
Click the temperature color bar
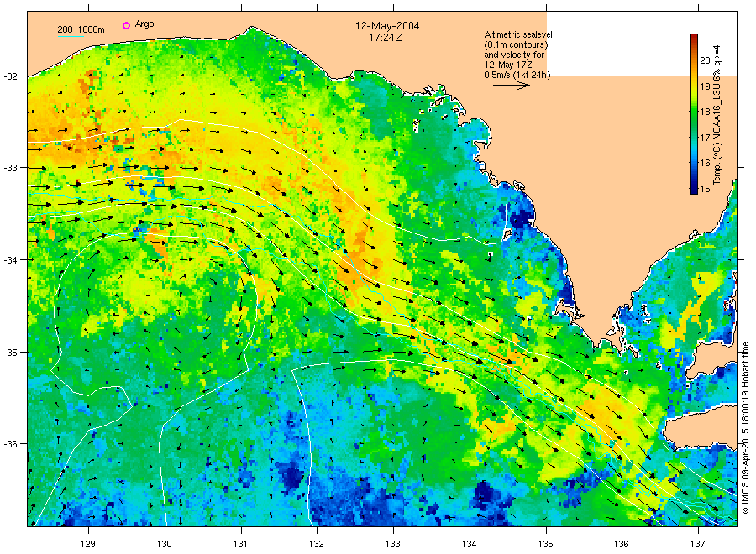tap(694, 114)
